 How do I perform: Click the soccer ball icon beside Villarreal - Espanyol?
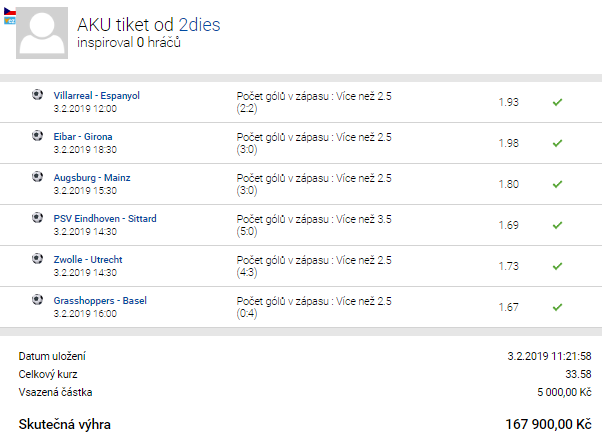[37, 94]
